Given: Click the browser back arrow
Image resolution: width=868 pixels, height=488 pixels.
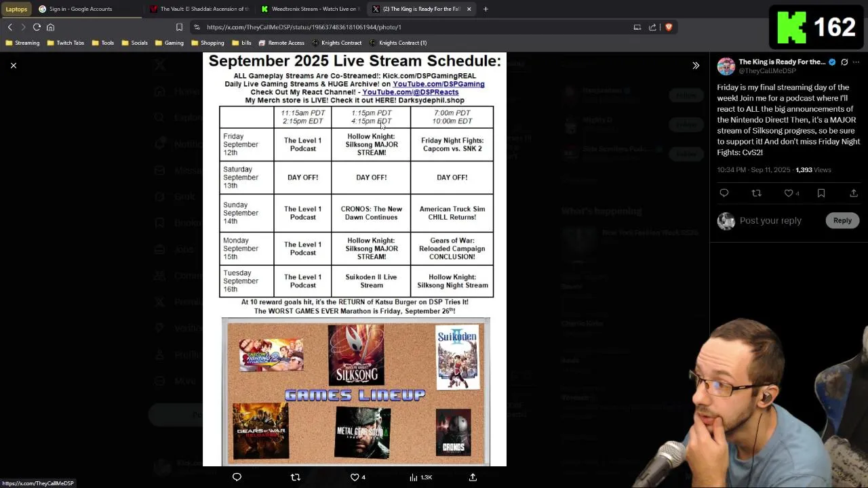Looking at the screenshot, I should [x=10, y=27].
